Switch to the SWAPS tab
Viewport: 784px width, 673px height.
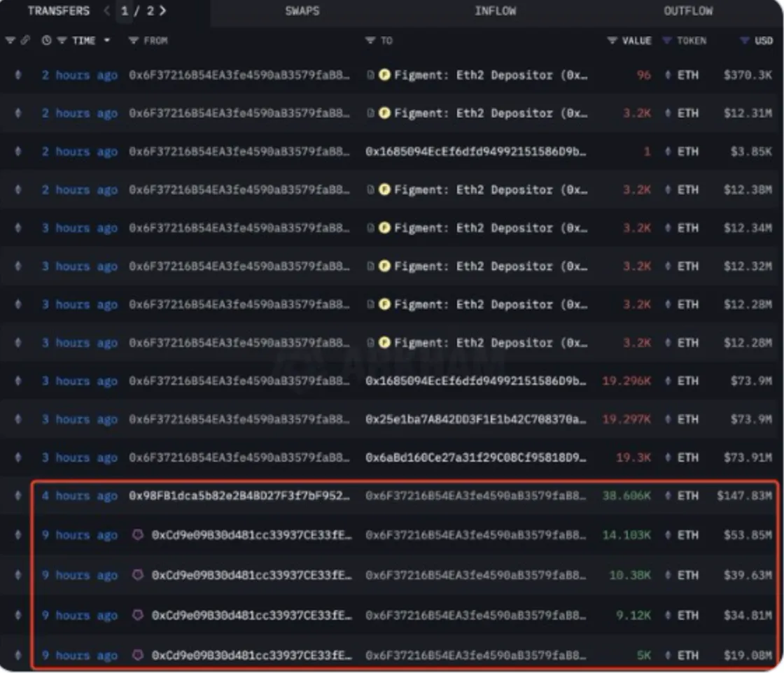[302, 10]
